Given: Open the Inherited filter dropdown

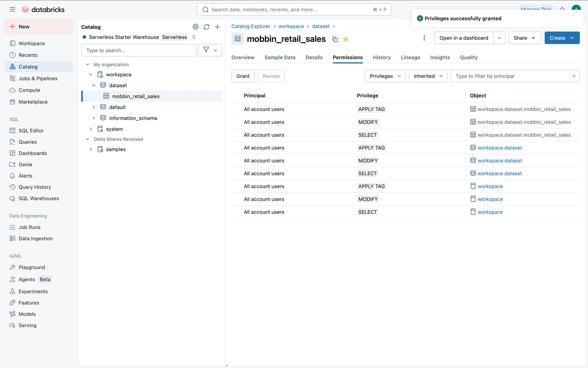Looking at the screenshot, I should (428, 76).
